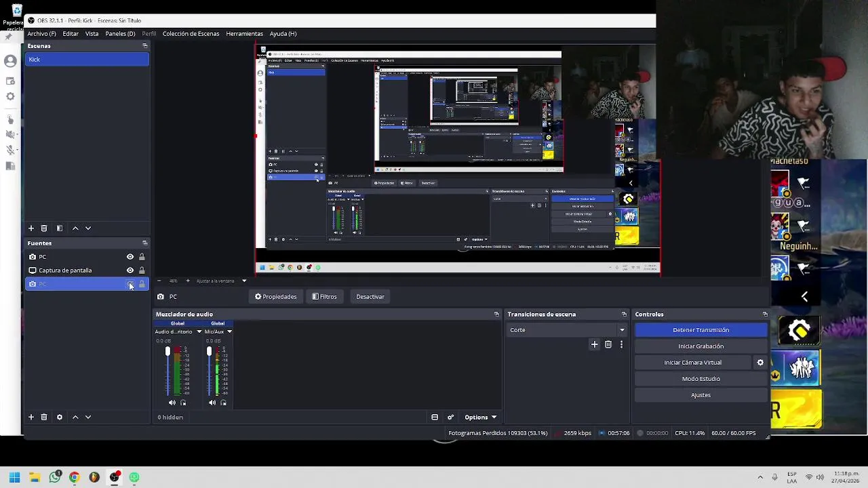Float the Fuentes panel using its dock icon
868x488 pixels.
click(x=144, y=243)
